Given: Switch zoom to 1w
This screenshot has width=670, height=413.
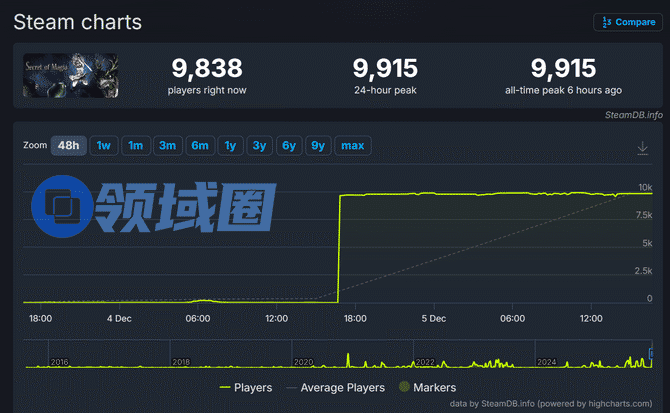Looking at the screenshot, I should (x=104, y=146).
